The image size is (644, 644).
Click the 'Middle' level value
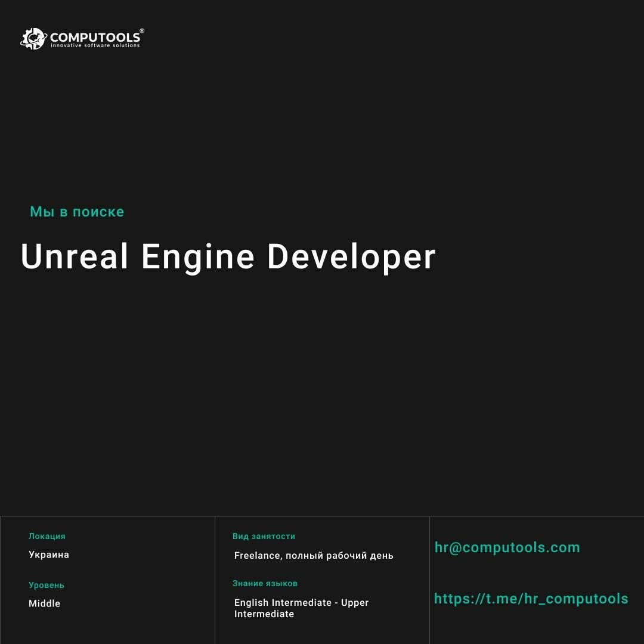click(x=44, y=603)
